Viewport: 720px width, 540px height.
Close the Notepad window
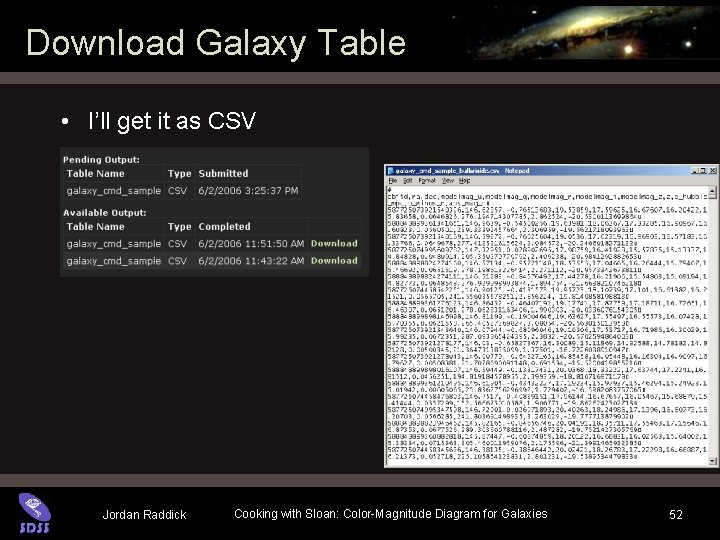712,170
